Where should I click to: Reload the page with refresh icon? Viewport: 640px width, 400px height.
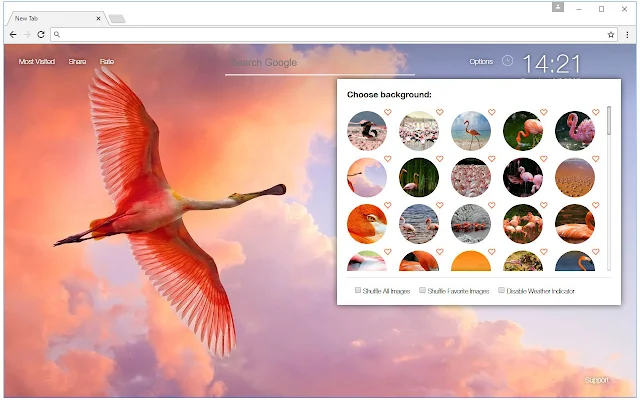41,35
